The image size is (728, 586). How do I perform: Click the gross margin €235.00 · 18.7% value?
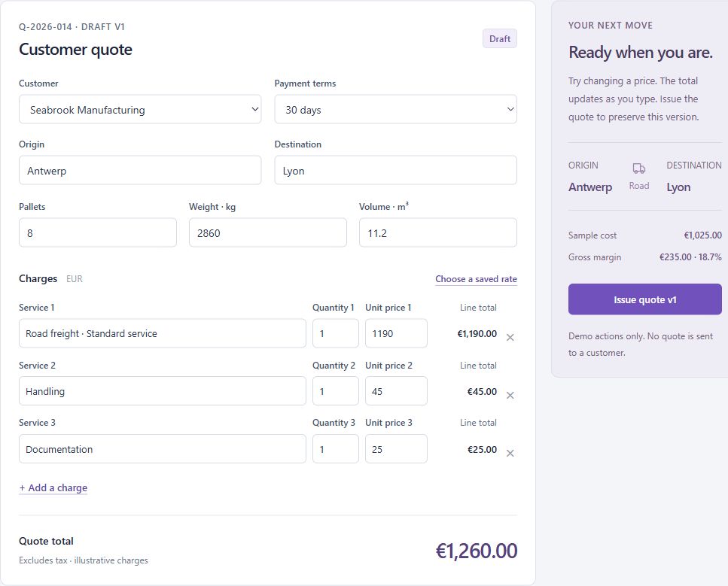[690, 257]
